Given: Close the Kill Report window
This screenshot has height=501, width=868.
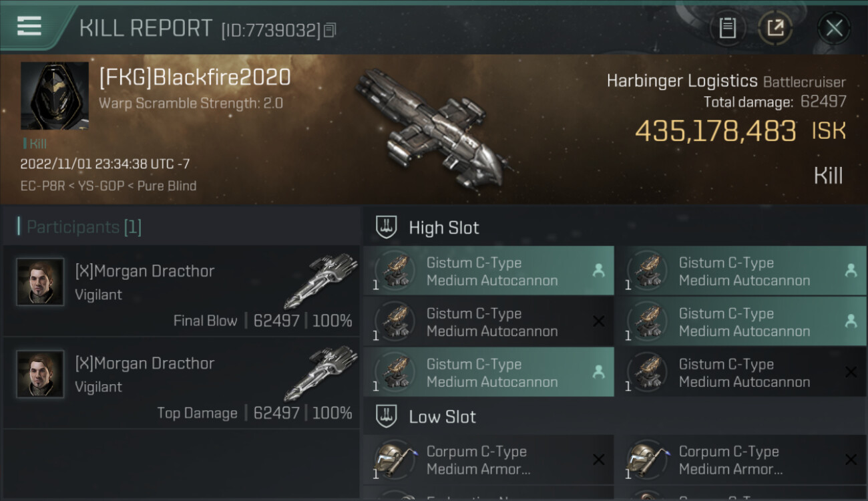Looking at the screenshot, I should pyautogui.click(x=834, y=28).
